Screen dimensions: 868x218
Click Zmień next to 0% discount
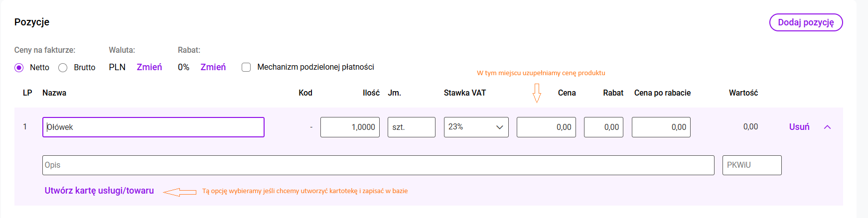213,67
